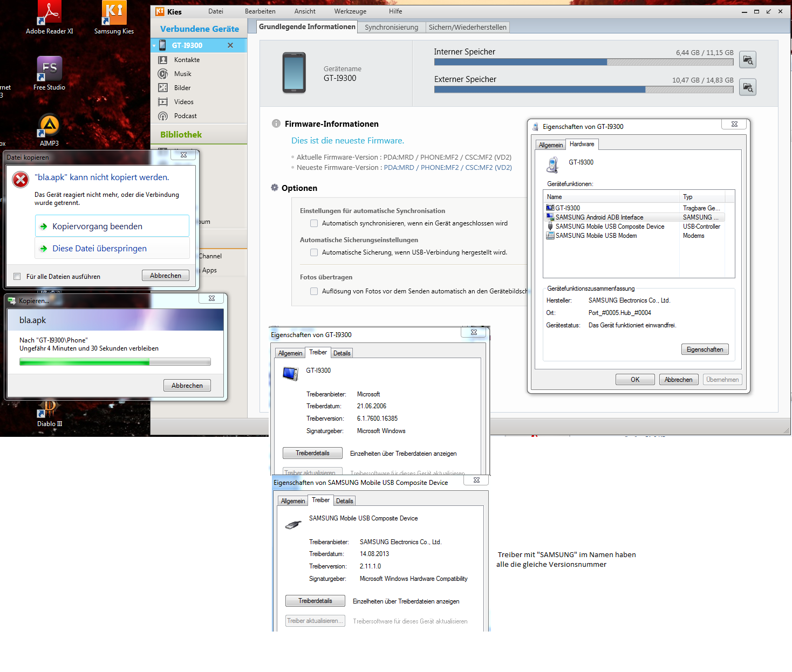Open the Bearbeiten menu

pyautogui.click(x=260, y=11)
